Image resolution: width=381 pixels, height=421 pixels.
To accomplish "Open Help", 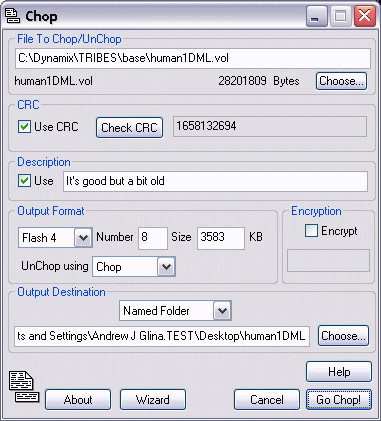I will coord(339,372).
